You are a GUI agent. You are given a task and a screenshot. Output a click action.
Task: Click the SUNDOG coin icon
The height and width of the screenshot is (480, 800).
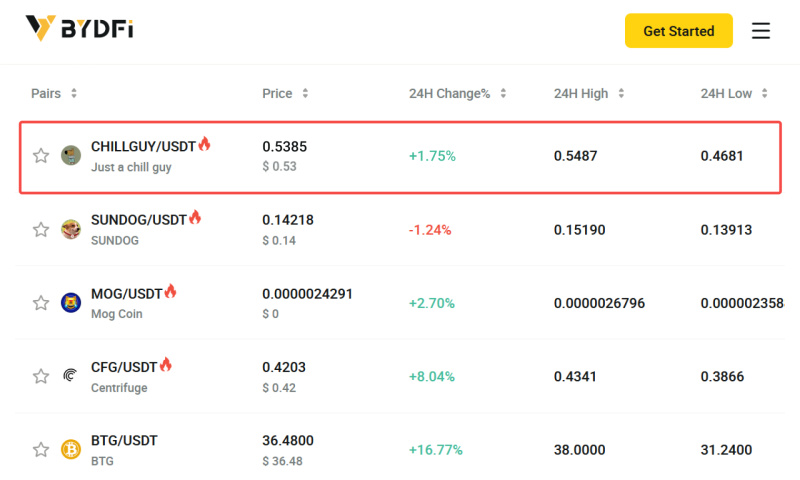click(x=71, y=229)
